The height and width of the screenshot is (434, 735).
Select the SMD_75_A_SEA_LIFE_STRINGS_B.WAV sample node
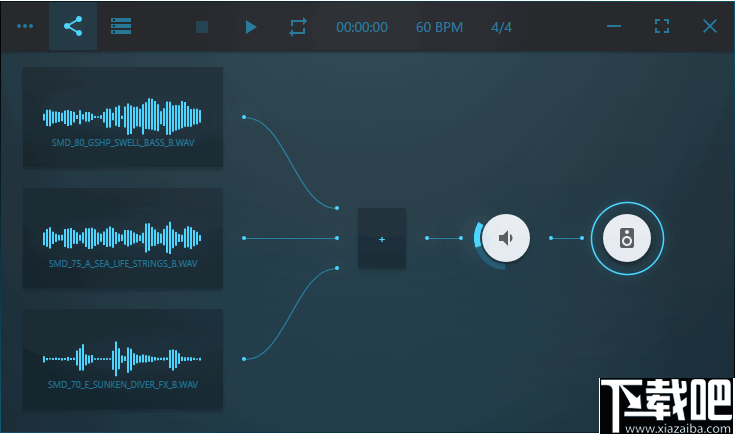[x=123, y=238]
